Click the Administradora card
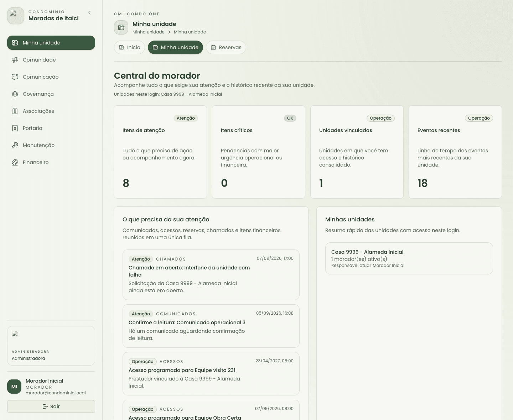 pos(51,346)
